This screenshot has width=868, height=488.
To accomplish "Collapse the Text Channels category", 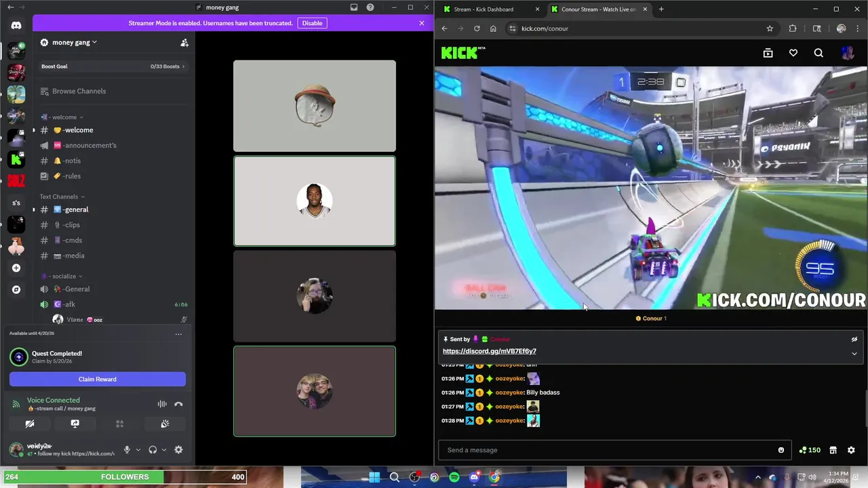I will coord(62,197).
